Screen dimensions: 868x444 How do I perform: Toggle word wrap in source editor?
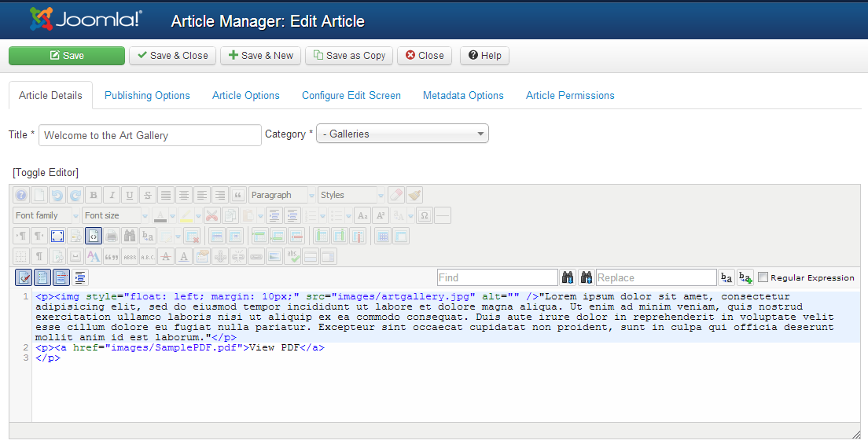point(61,277)
